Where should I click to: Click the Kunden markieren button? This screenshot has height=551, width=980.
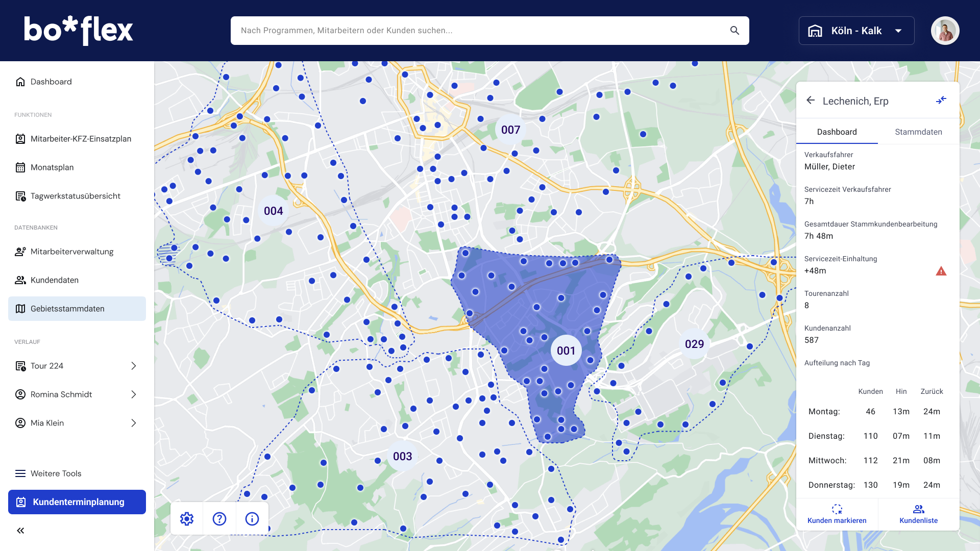point(837,514)
